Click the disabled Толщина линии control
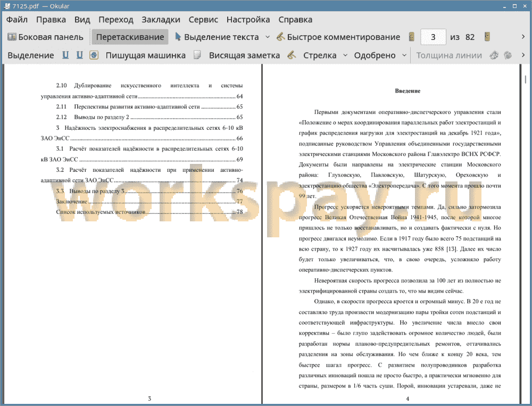The image size is (532, 406). coord(449,55)
